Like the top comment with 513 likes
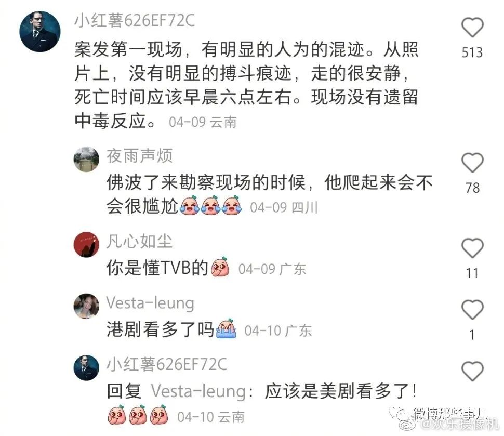The image size is (504, 436). (472, 28)
